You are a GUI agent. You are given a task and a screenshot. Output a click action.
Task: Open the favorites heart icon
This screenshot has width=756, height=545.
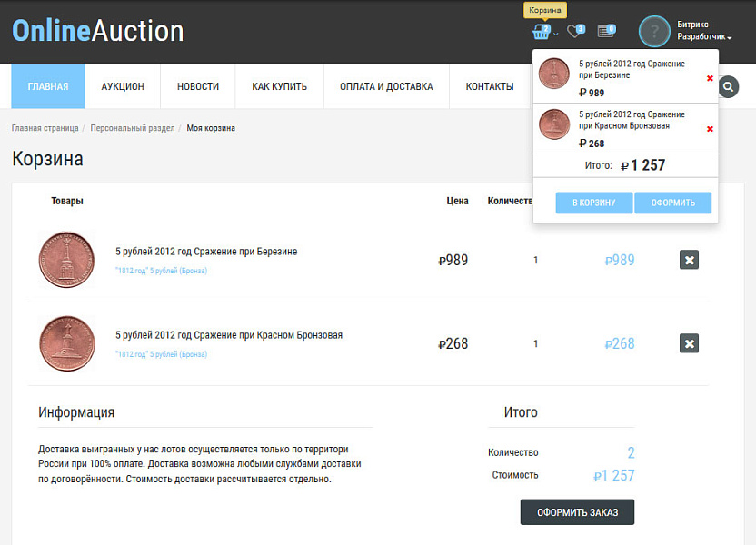574,32
